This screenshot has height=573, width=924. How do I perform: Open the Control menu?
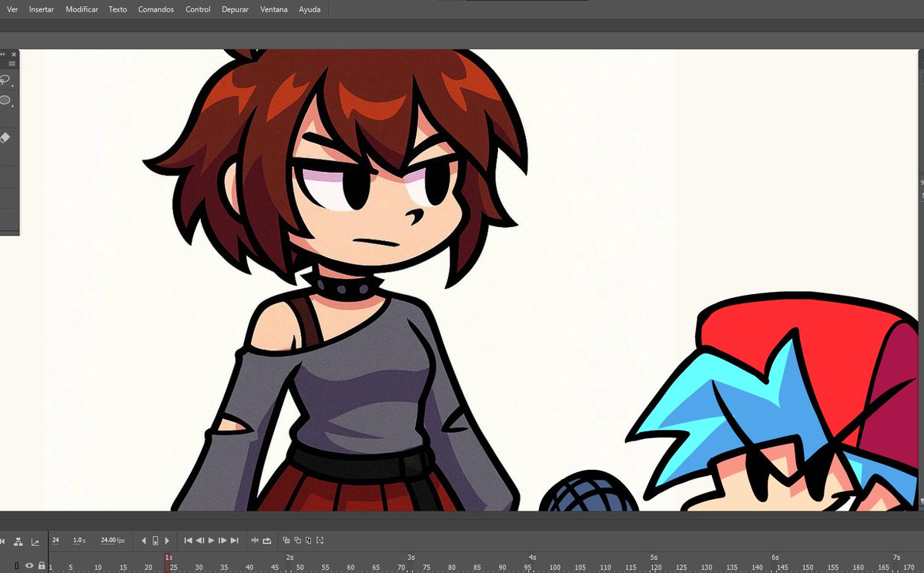[197, 9]
